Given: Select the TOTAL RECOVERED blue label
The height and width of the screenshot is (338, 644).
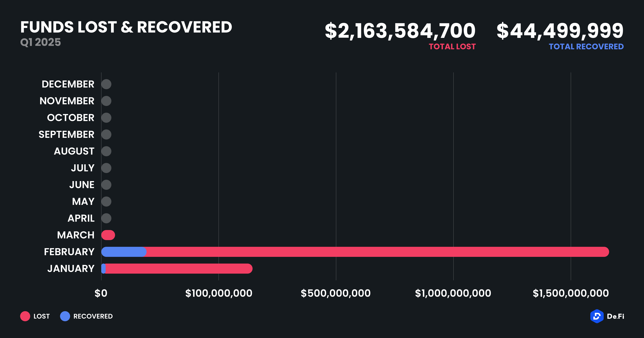Looking at the screenshot, I should tap(586, 46).
